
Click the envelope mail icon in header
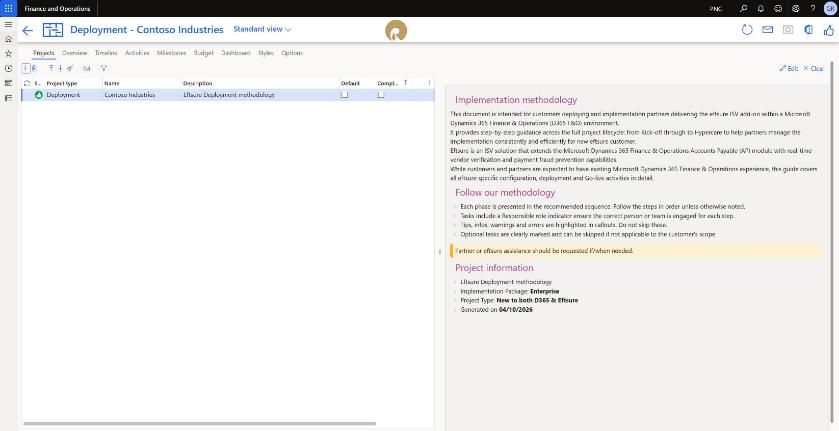pyautogui.click(x=767, y=30)
